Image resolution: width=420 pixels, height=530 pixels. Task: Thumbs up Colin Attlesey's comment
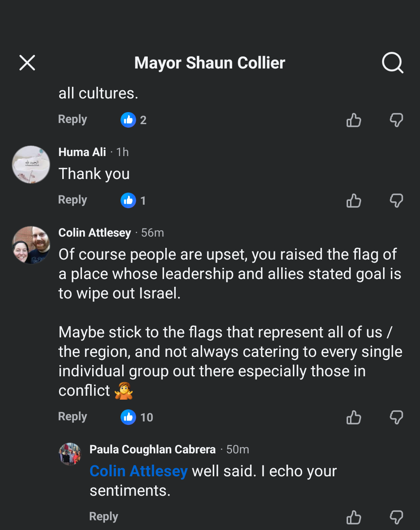[x=353, y=418]
